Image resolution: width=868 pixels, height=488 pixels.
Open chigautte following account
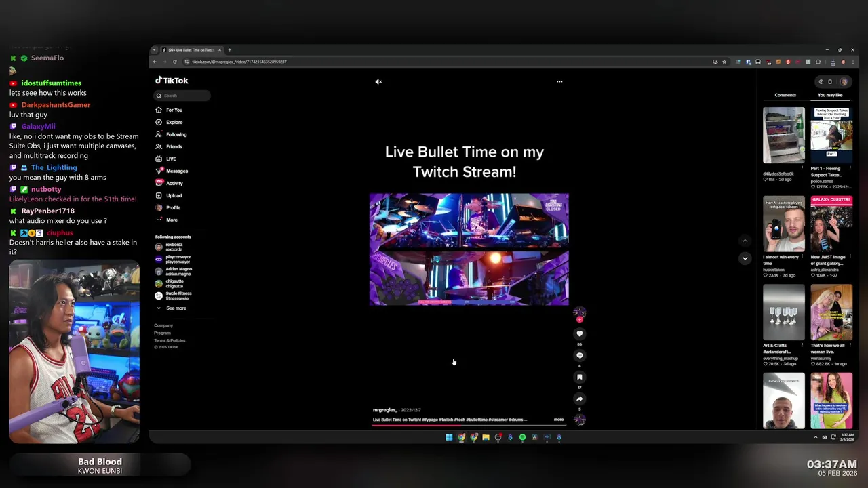click(x=170, y=283)
